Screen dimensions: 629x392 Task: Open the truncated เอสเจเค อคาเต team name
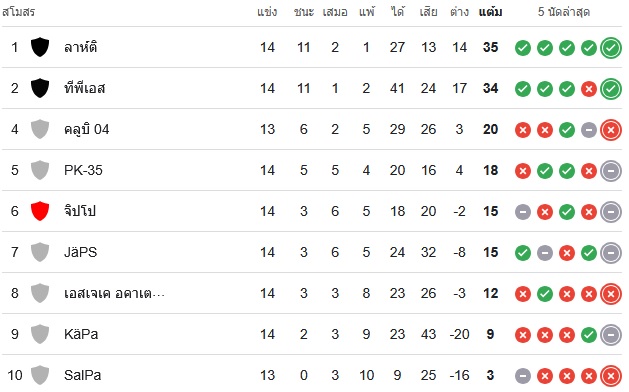(x=114, y=293)
